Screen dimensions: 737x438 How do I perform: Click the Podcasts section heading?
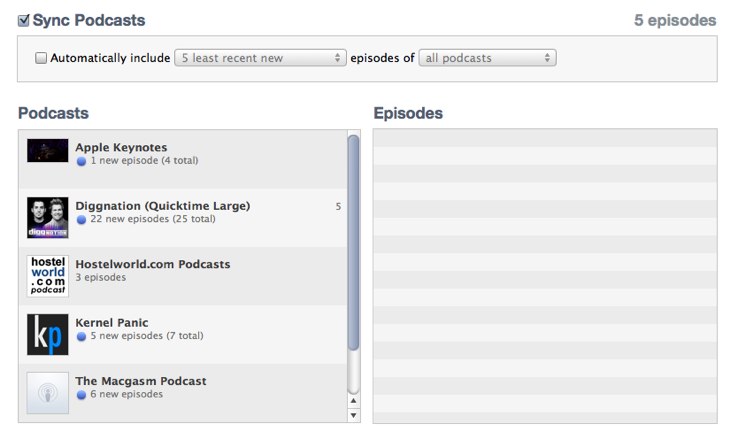click(x=53, y=113)
